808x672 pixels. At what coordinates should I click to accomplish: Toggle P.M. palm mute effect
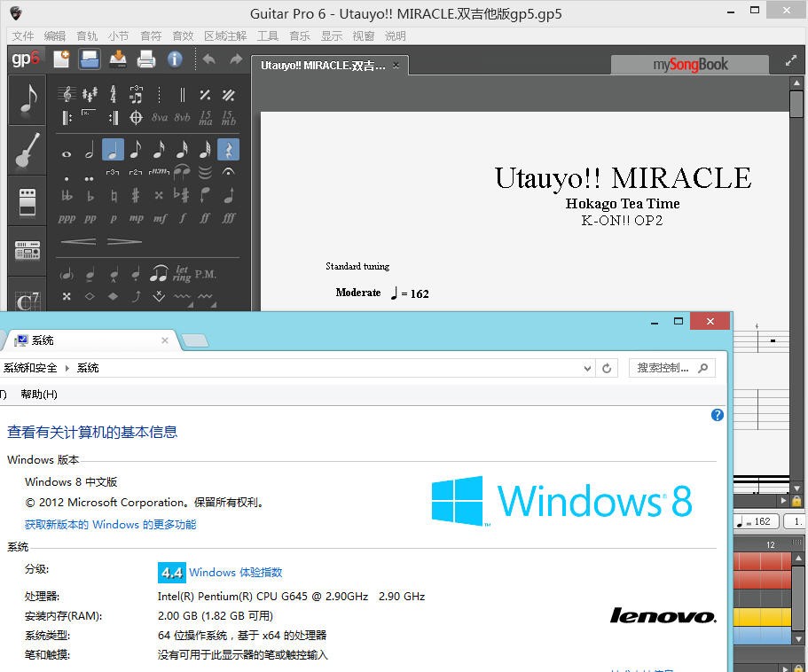pos(206,274)
